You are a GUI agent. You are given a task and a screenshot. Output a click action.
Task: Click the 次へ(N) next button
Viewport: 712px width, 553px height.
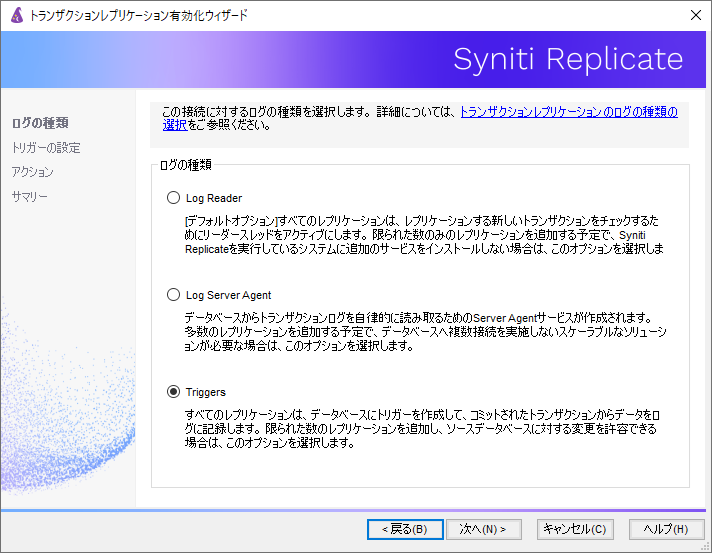pyautogui.click(x=484, y=529)
